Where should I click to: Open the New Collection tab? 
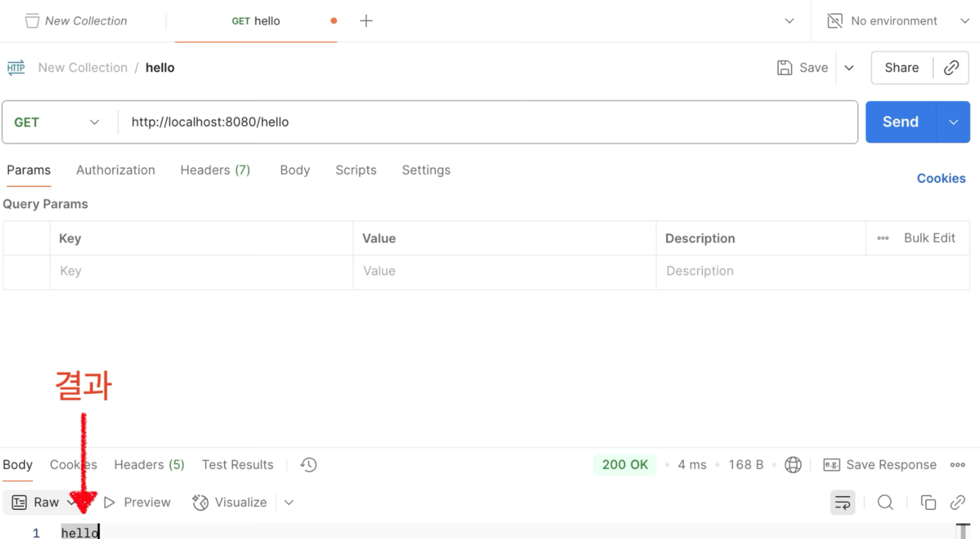coord(76,21)
